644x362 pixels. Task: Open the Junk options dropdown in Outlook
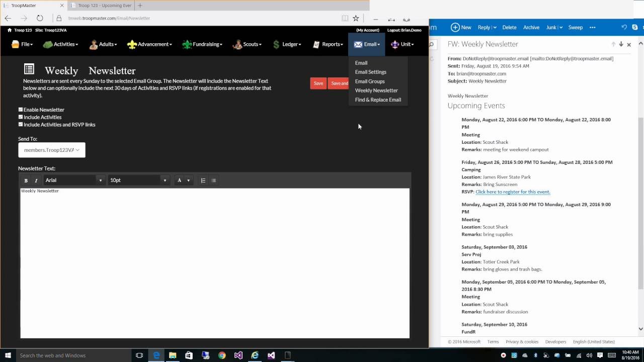pyautogui.click(x=560, y=27)
